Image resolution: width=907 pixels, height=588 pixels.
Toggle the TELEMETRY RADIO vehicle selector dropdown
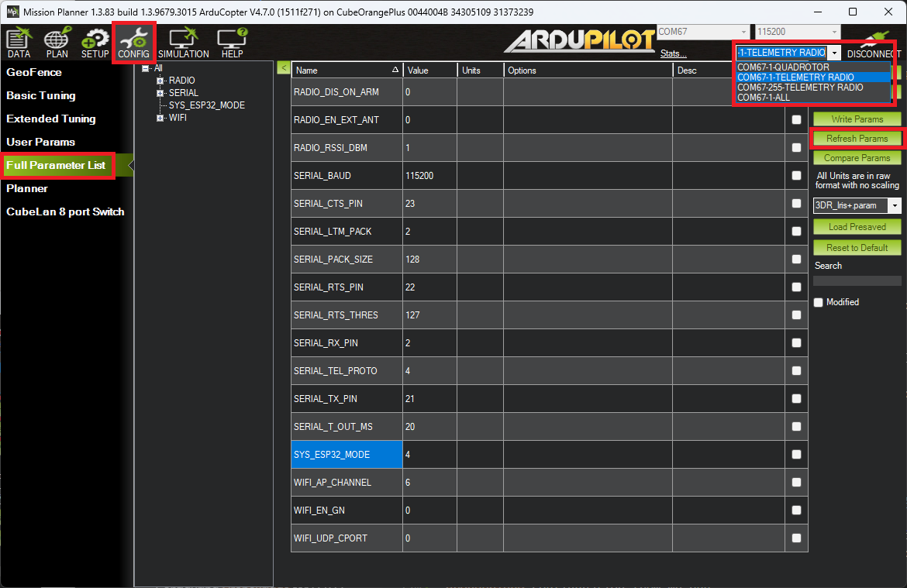pos(834,53)
